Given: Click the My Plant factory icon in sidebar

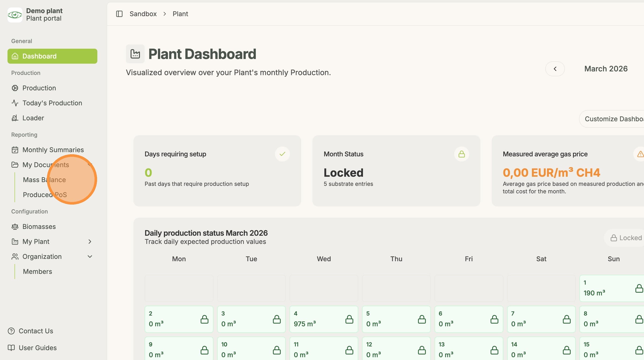Looking at the screenshot, I should tap(15, 242).
